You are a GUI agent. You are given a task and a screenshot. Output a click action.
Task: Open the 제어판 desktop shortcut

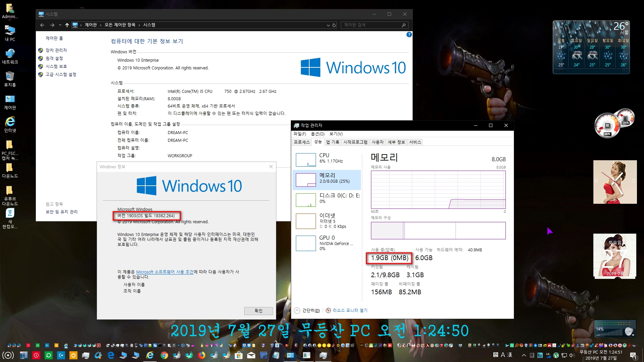point(10,102)
